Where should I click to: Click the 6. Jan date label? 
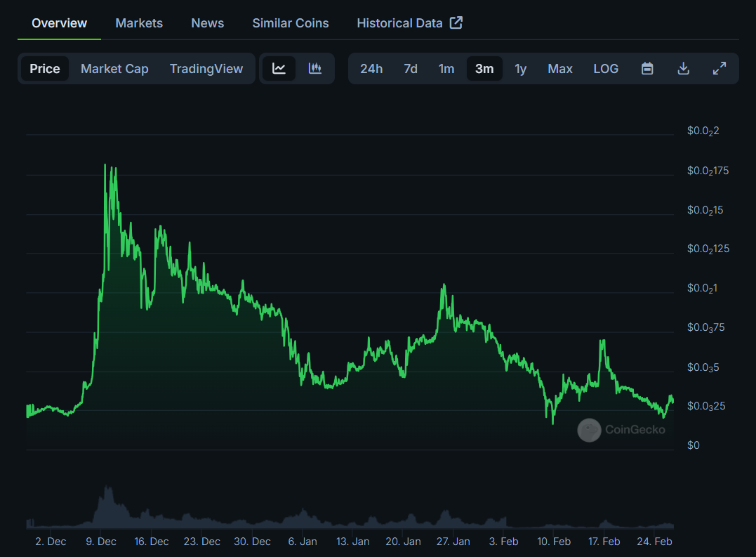point(303,542)
